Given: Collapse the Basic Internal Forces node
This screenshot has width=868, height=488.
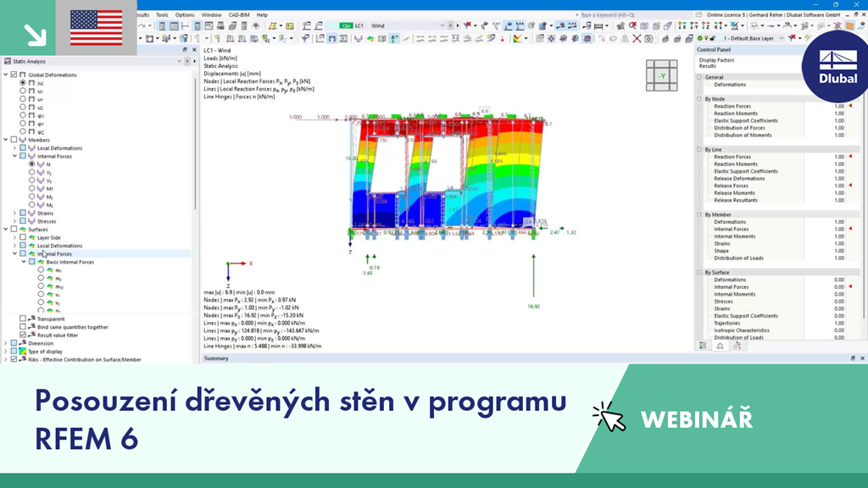Looking at the screenshot, I should (23, 262).
